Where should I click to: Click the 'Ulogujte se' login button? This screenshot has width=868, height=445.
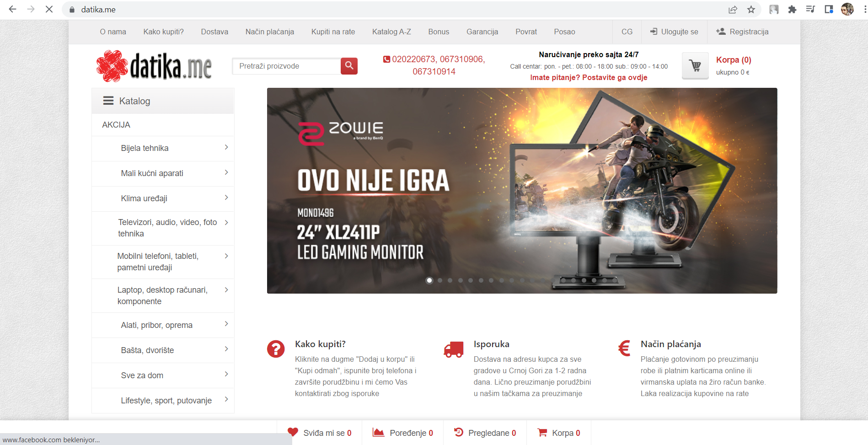(x=674, y=32)
